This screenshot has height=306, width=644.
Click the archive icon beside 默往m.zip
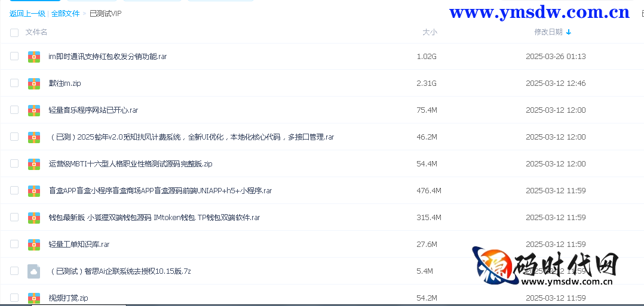[x=34, y=84]
